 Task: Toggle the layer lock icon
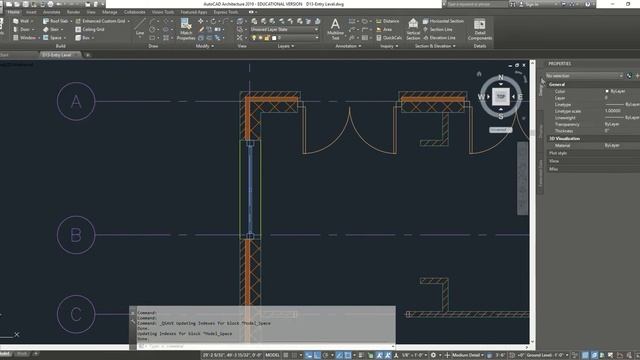click(x=267, y=38)
